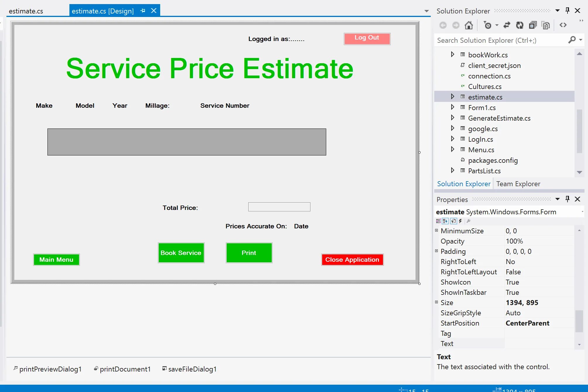The image size is (588, 392).
Task: Show Events via the lightning bolt icon
Action: (460, 221)
